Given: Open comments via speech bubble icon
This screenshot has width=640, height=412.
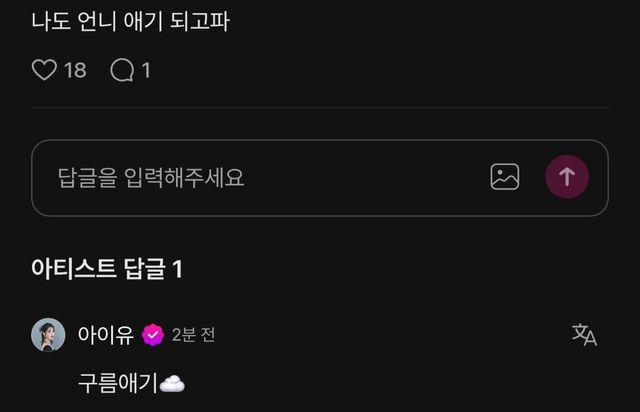Looking at the screenshot, I should click(x=122, y=70).
